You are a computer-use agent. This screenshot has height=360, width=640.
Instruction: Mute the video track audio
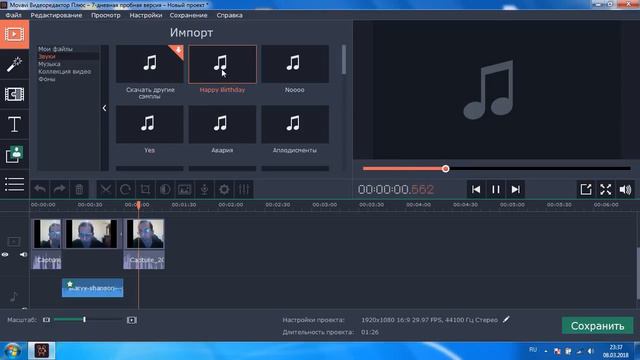click(23, 255)
